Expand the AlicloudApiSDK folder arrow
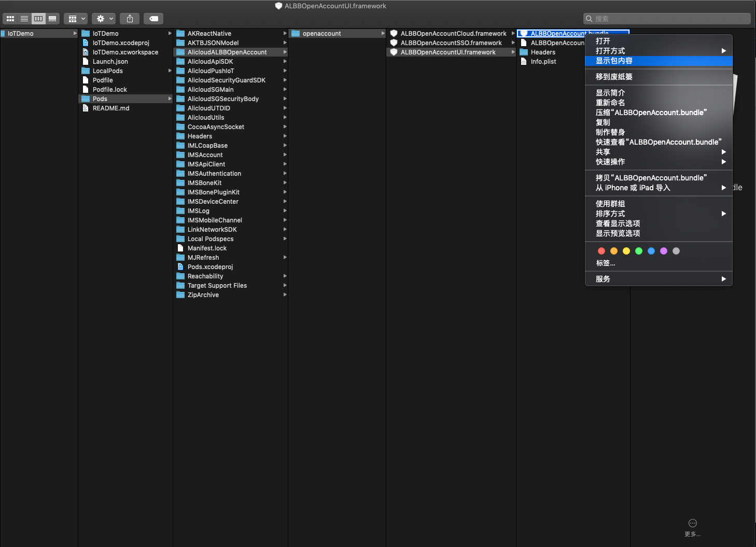This screenshot has width=756, height=547. point(285,61)
